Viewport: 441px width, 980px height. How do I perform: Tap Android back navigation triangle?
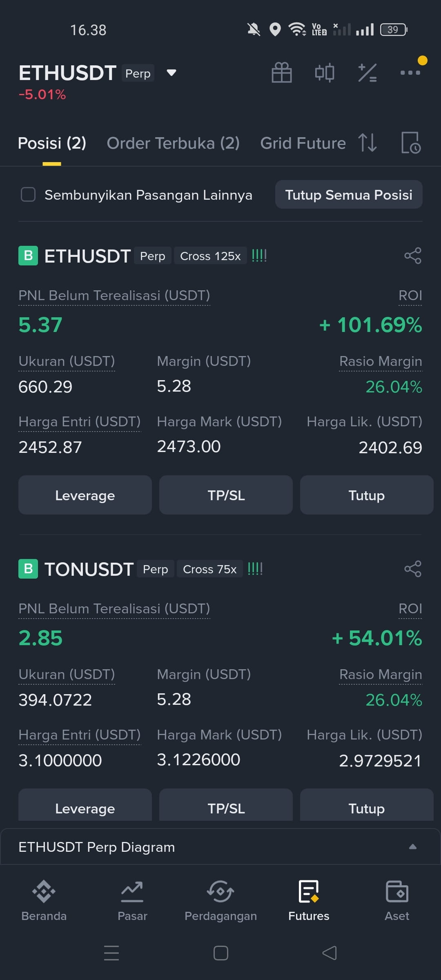pos(330,953)
